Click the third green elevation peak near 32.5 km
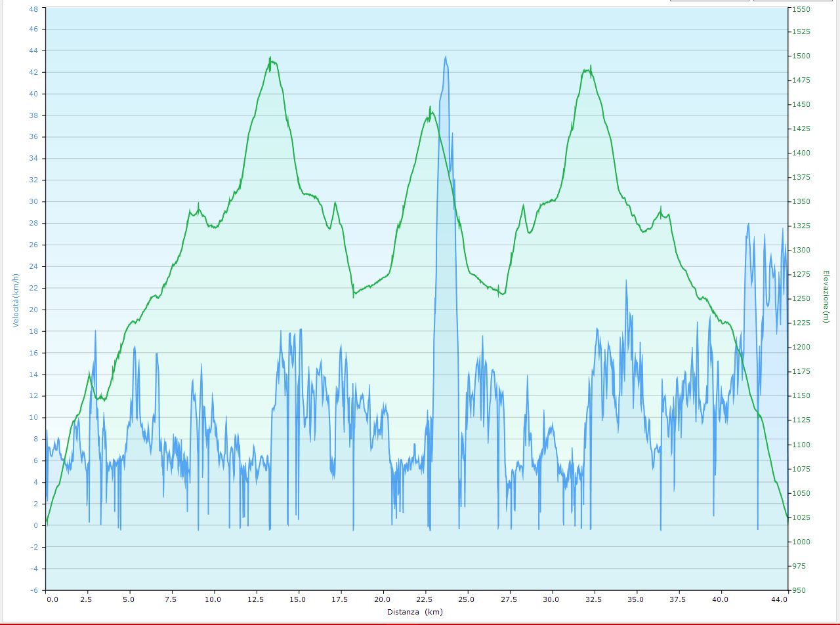The width and height of the screenshot is (840, 625). (x=591, y=67)
